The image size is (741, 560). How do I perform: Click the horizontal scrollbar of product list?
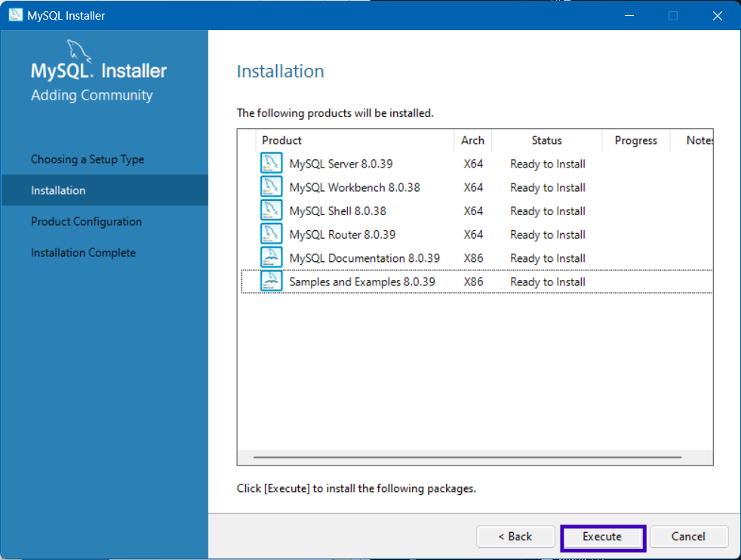(x=467, y=457)
